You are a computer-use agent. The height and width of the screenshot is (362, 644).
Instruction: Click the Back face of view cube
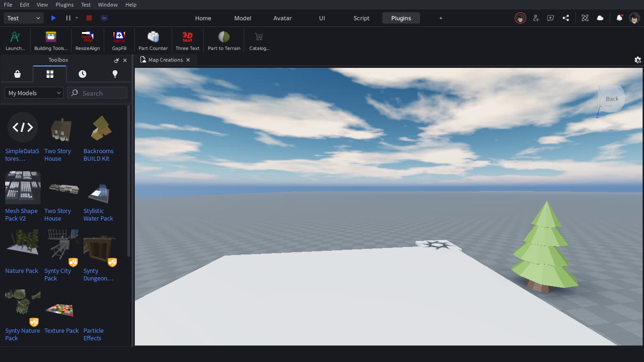coord(612,99)
